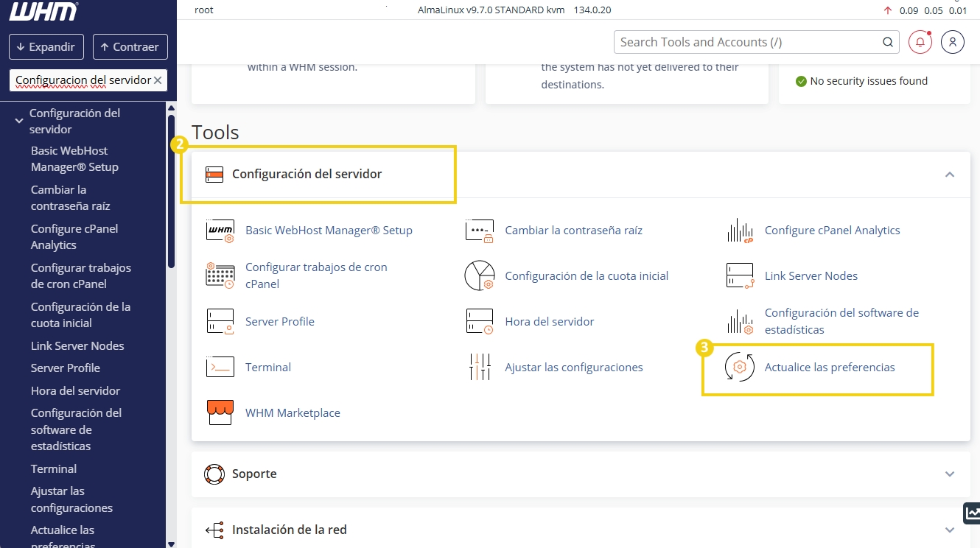
Task: Click the Actualice las preferencias icon
Action: point(740,367)
